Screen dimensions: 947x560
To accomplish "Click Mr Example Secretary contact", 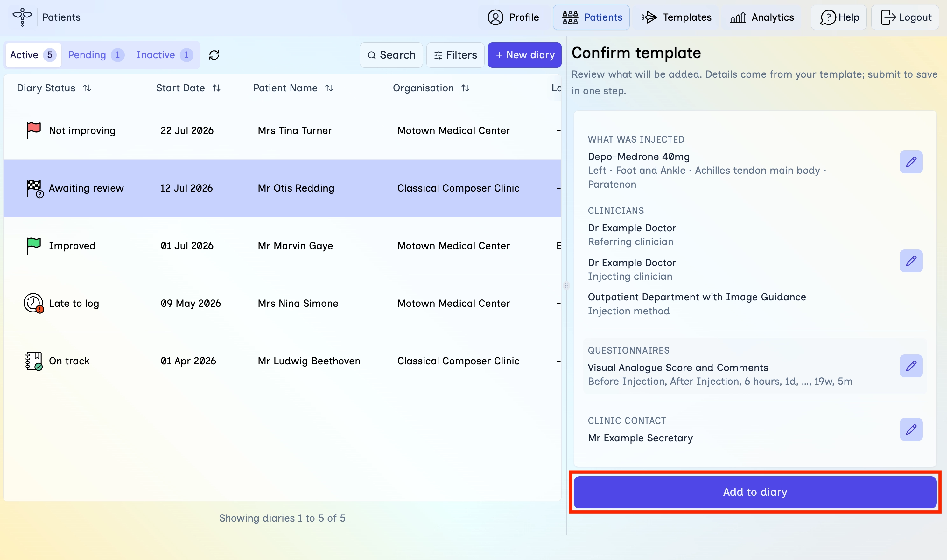I will pyautogui.click(x=640, y=438).
